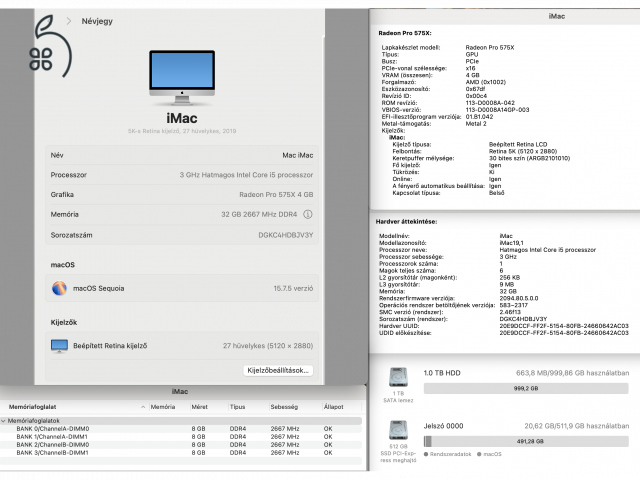Click the Processzor row value

246,175
